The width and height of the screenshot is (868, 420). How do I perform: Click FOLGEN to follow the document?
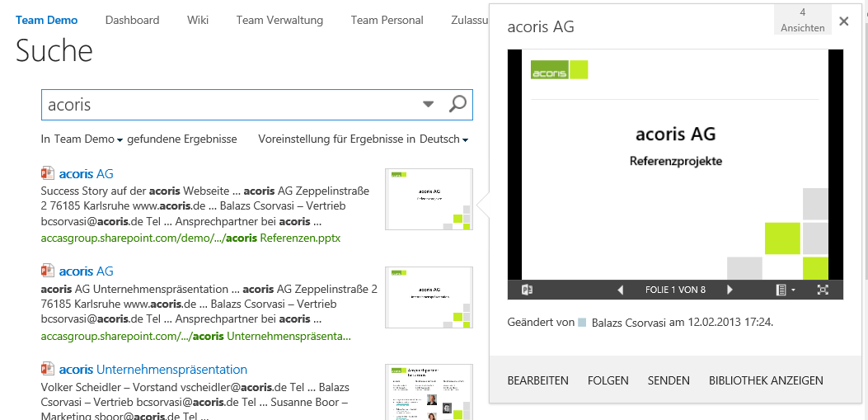coord(608,380)
